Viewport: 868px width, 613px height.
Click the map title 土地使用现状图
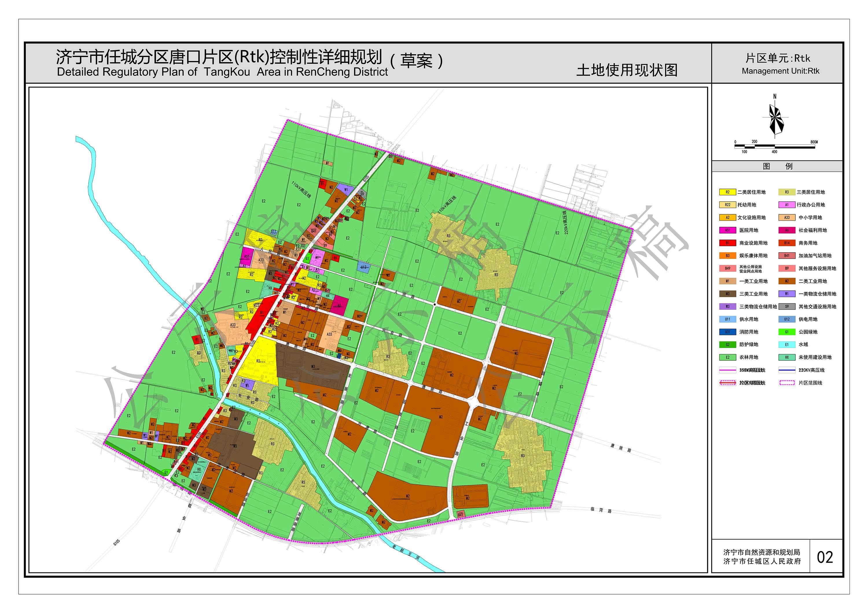(x=627, y=70)
